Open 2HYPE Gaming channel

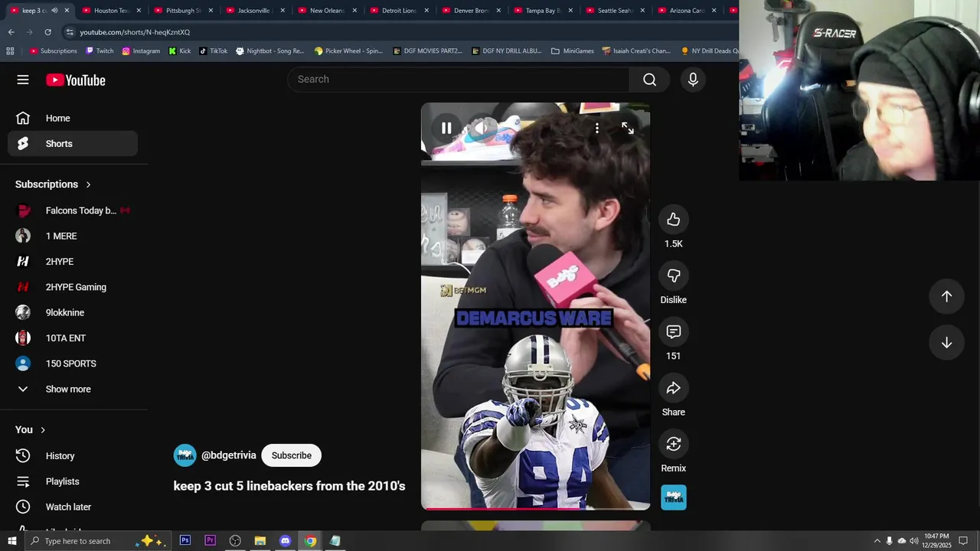click(x=73, y=287)
